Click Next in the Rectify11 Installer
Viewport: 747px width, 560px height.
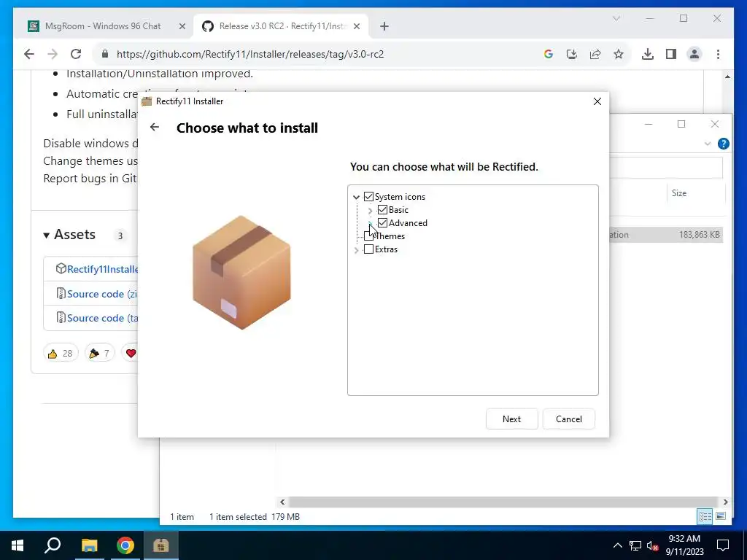click(511, 419)
